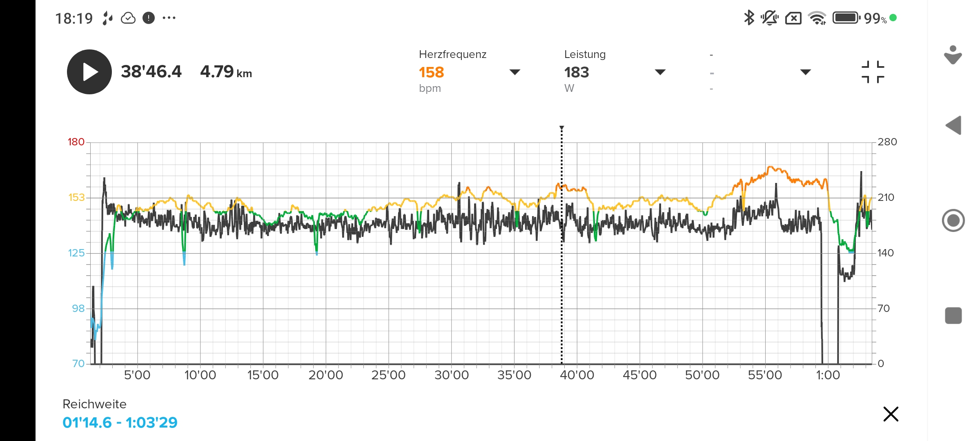
Task: Tap the power value 183
Action: click(x=577, y=72)
